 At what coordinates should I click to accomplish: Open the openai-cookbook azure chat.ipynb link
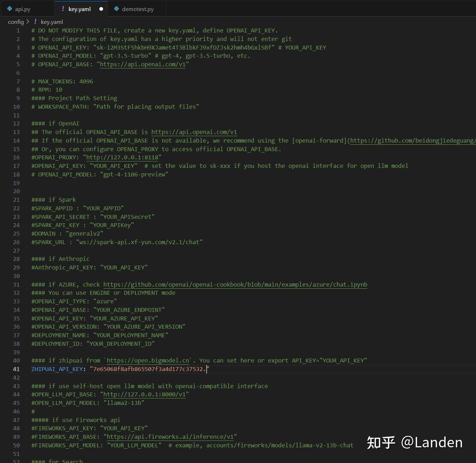click(x=235, y=284)
